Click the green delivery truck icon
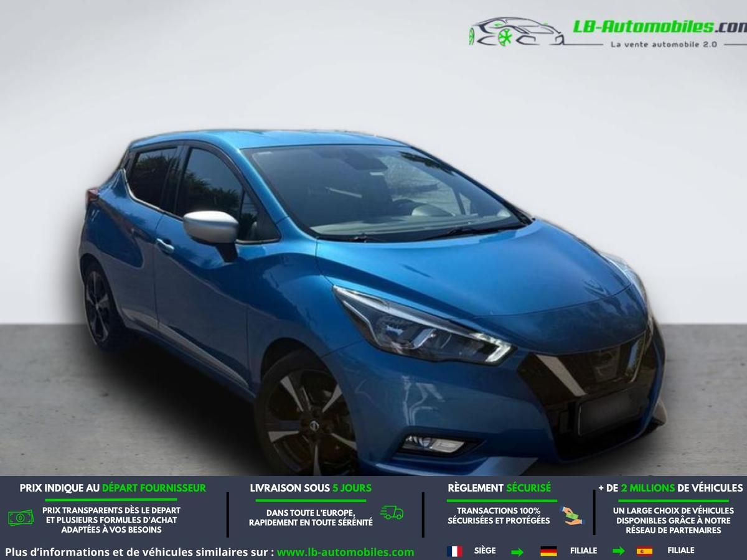This screenshot has height=560, width=747. coord(392,513)
